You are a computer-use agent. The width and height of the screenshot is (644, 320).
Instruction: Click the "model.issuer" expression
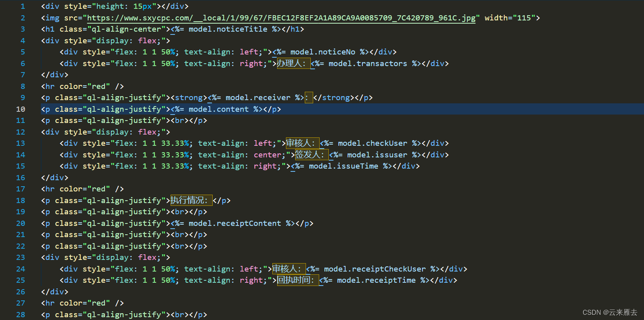[377, 155]
